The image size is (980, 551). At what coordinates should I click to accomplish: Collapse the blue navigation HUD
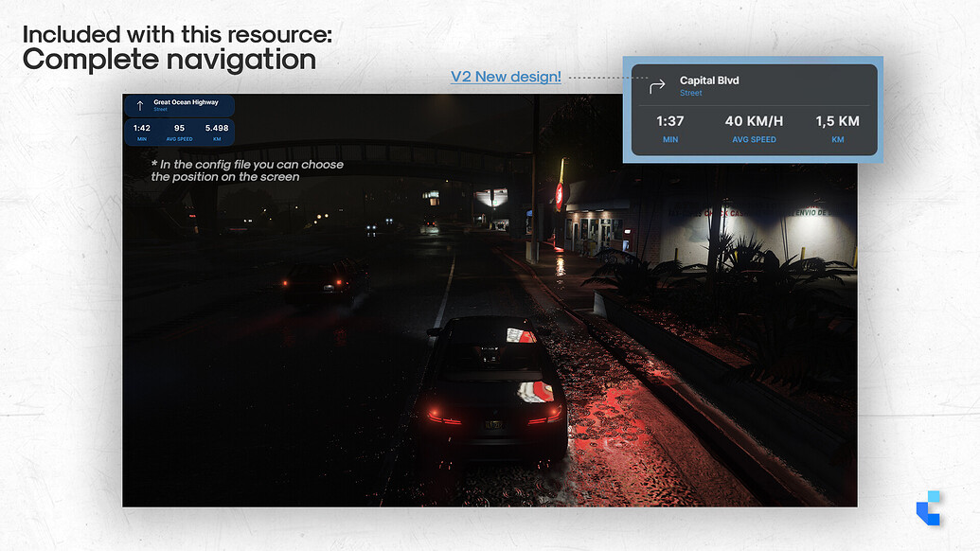tap(179, 118)
